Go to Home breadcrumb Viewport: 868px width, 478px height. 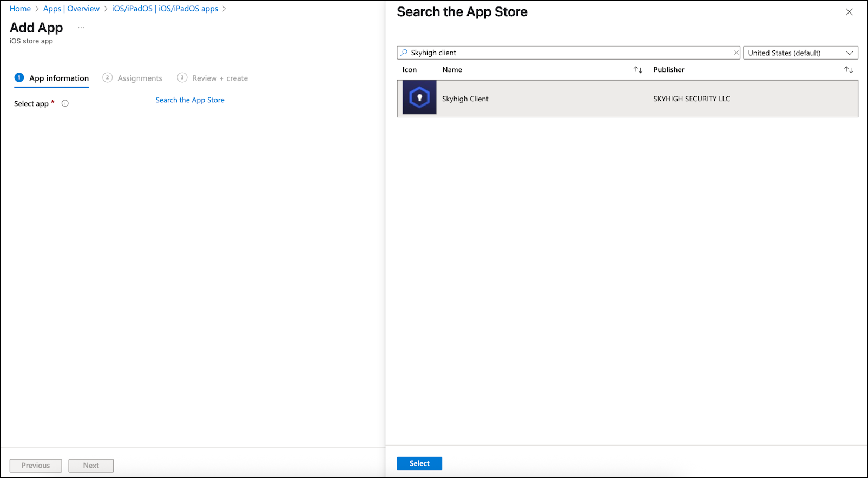20,9
